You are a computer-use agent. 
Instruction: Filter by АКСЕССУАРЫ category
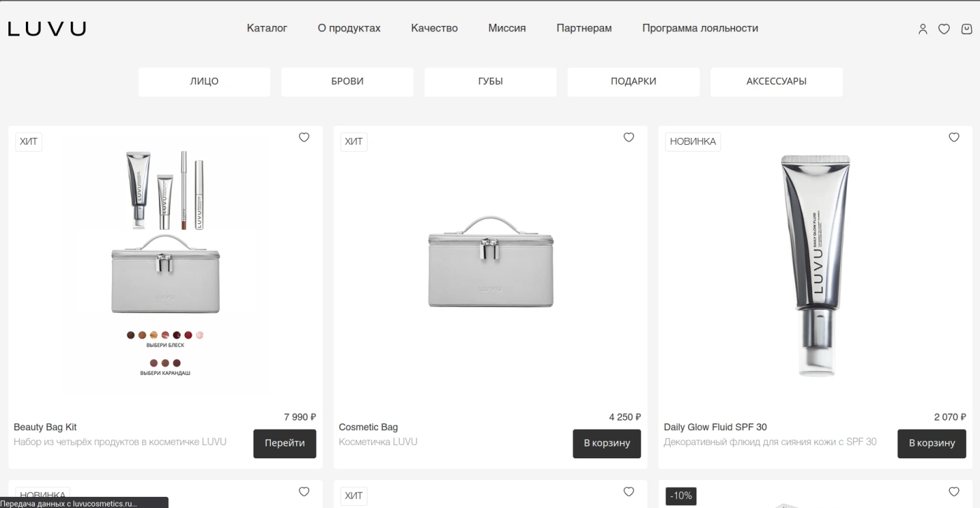pyautogui.click(x=776, y=81)
